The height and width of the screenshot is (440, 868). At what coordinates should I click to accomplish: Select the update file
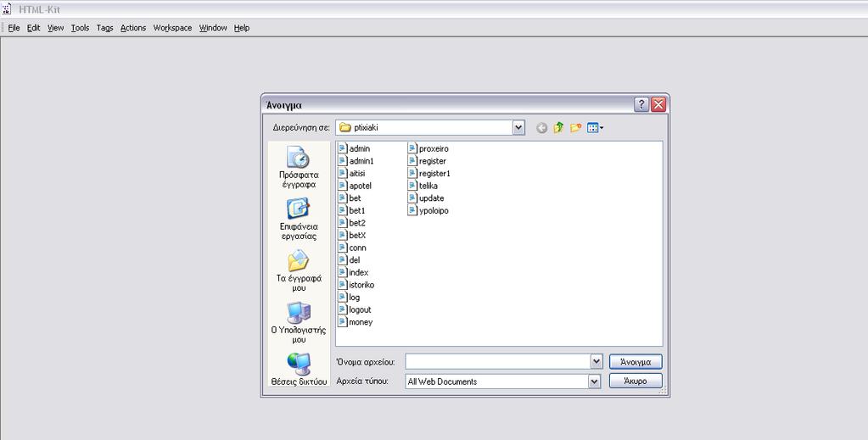pyautogui.click(x=426, y=198)
